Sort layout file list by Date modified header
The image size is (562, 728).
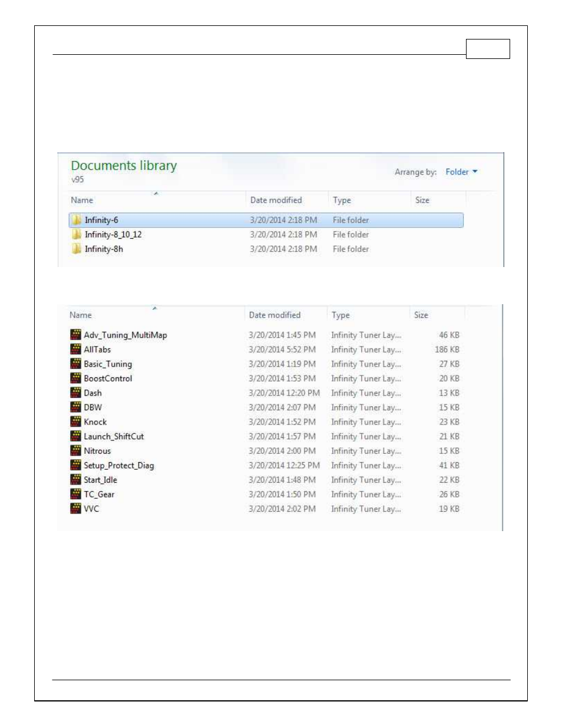(x=275, y=315)
